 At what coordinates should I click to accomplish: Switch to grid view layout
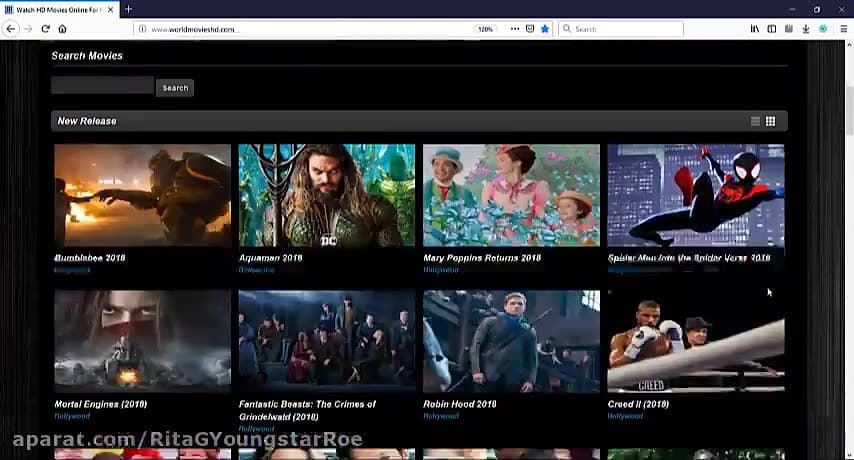(x=770, y=121)
